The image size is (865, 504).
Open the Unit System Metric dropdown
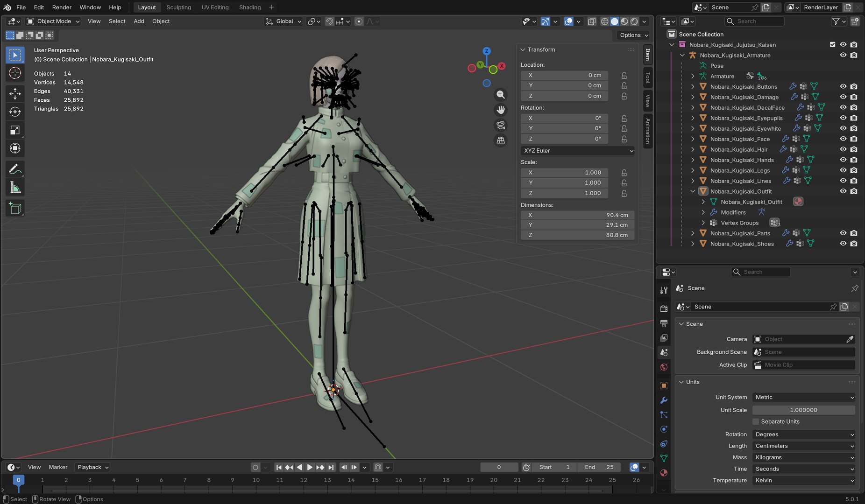click(804, 398)
